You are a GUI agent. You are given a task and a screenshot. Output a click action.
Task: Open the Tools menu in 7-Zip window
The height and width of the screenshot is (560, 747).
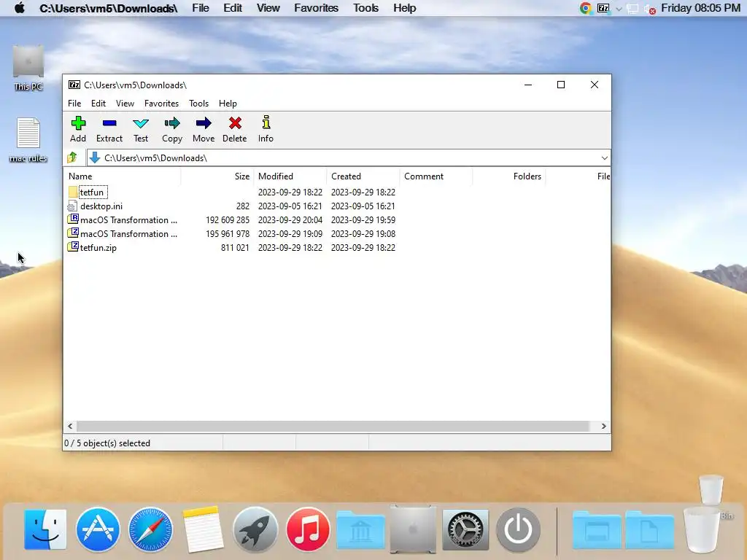click(x=198, y=104)
